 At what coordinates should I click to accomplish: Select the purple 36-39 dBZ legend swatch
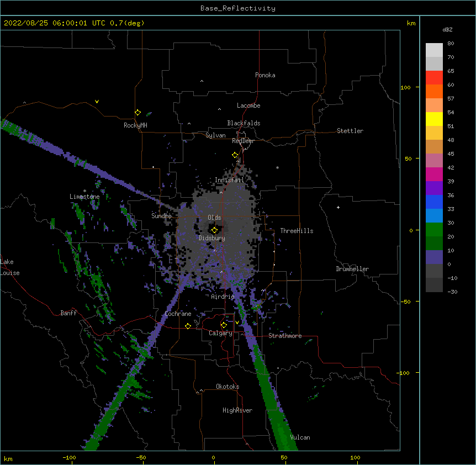[x=434, y=188]
